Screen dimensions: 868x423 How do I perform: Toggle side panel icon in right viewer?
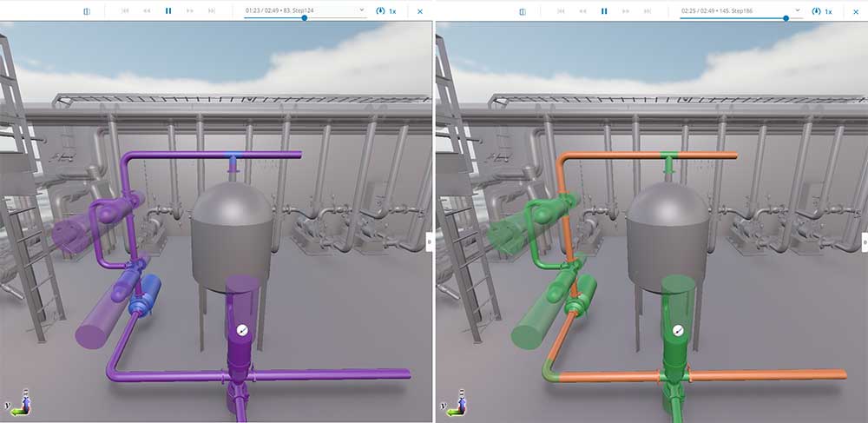pos(523,11)
